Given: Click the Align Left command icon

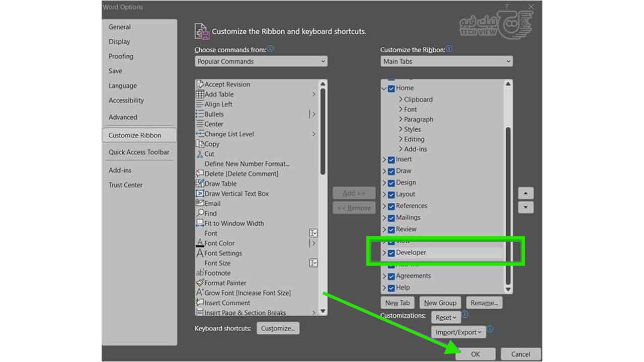Looking at the screenshot, I should pos(200,104).
